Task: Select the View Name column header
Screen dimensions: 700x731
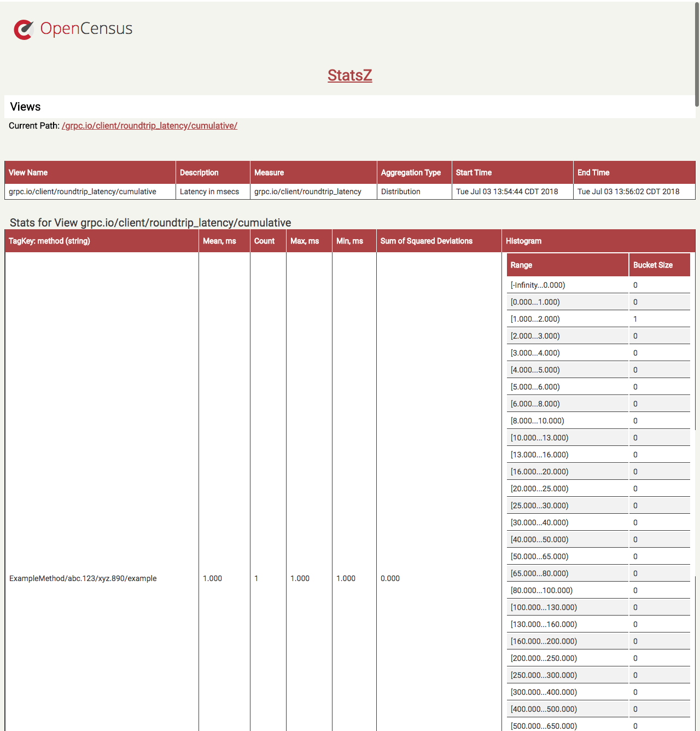Action: click(28, 172)
